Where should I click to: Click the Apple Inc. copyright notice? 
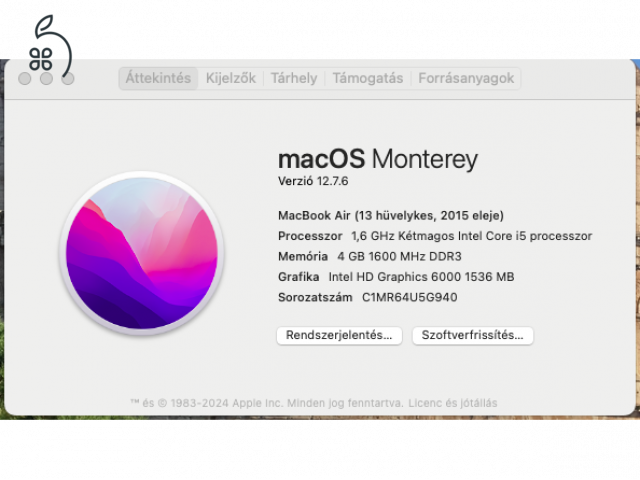point(267,403)
